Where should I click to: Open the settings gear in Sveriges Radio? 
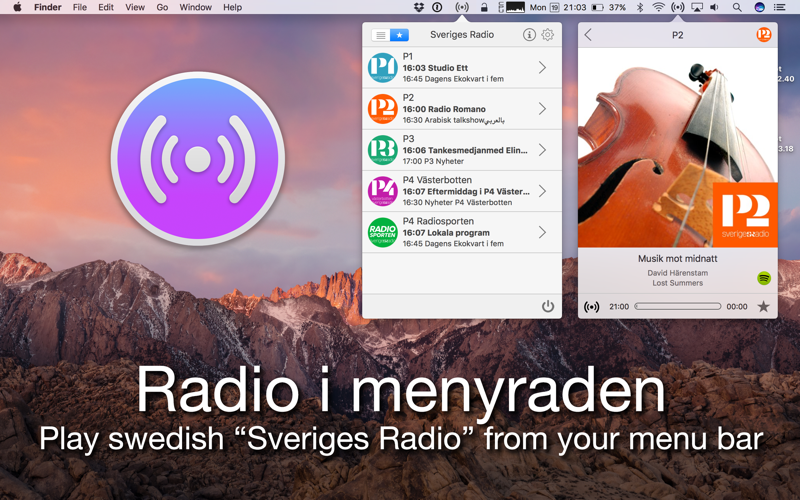(x=547, y=35)
